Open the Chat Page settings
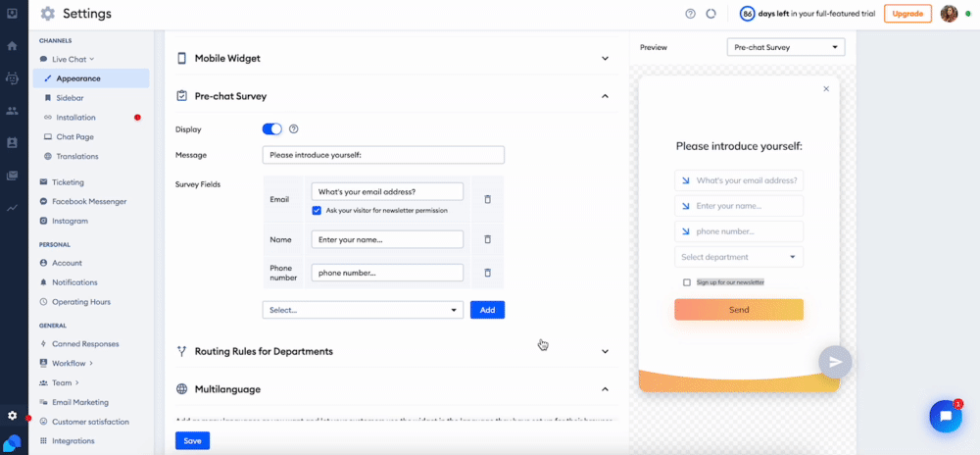The height and width of the screenshot is (455, 980). 74,137
